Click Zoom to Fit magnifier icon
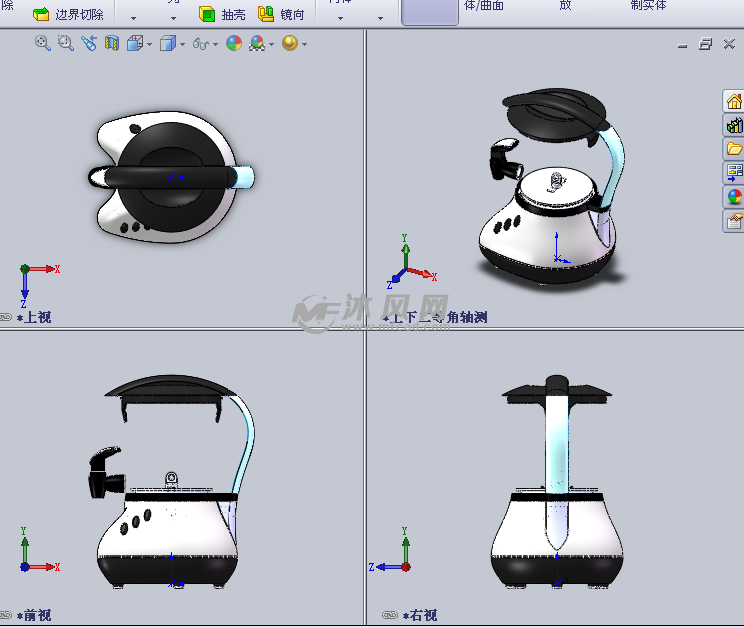This screenshot has width=744, height=628. click(43, 44)
